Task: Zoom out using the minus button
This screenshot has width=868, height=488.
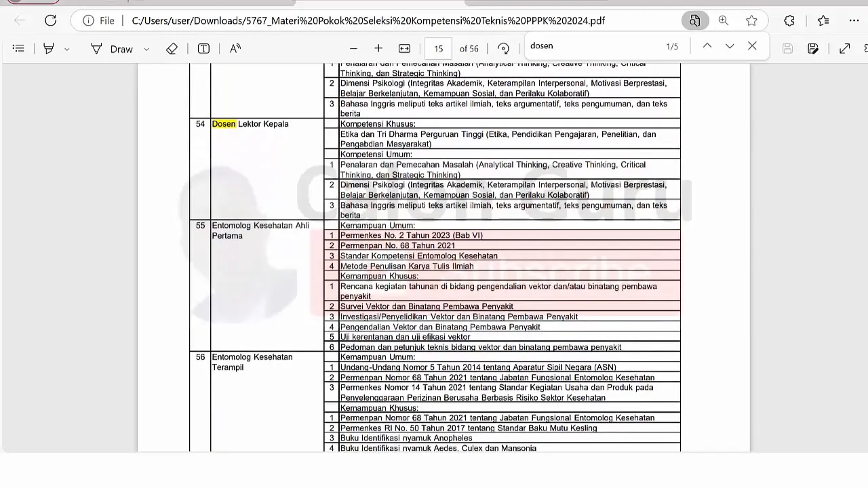Action: pyautogui.click(x=353, y=48)
